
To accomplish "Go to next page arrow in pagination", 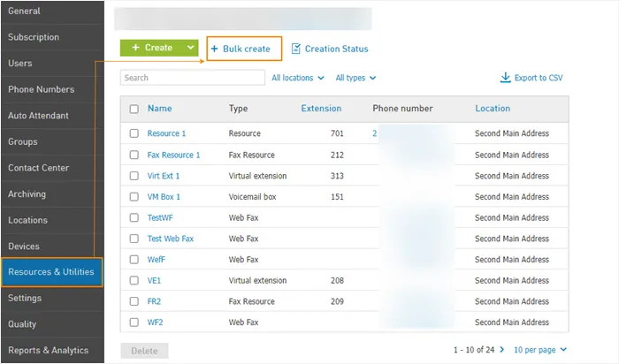I will [x=501, y=349].
